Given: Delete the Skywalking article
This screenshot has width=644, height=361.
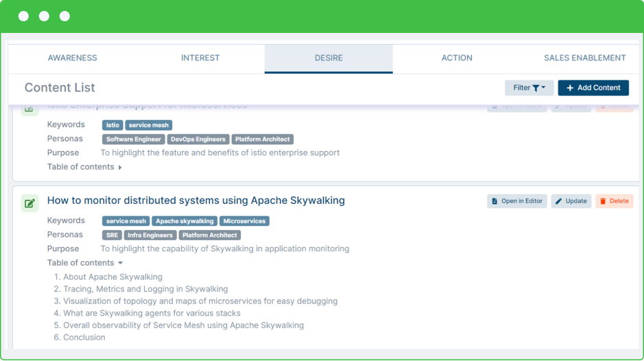Looking at the screenshot, I should 614,201.
